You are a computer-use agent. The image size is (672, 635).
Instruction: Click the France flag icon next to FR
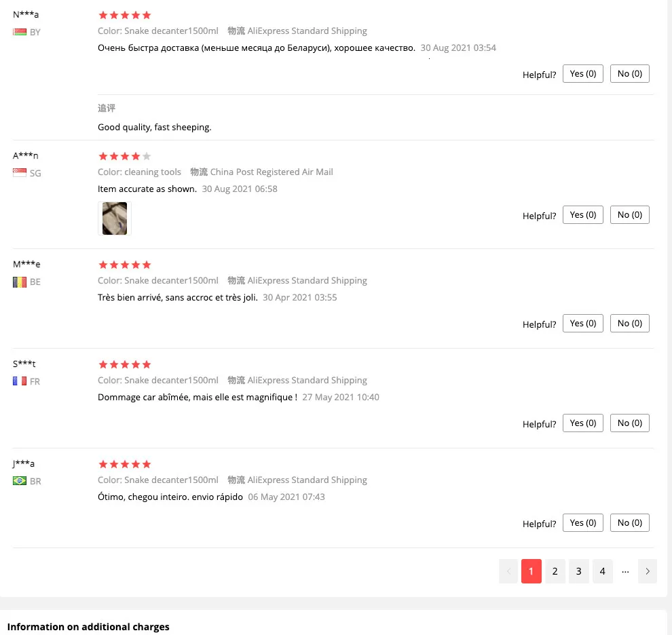pos(20,381)
